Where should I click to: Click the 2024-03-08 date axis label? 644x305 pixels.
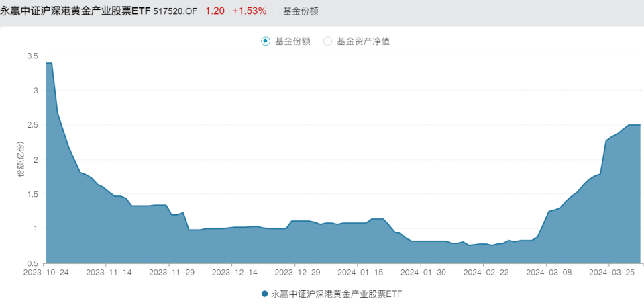(546, 272)
